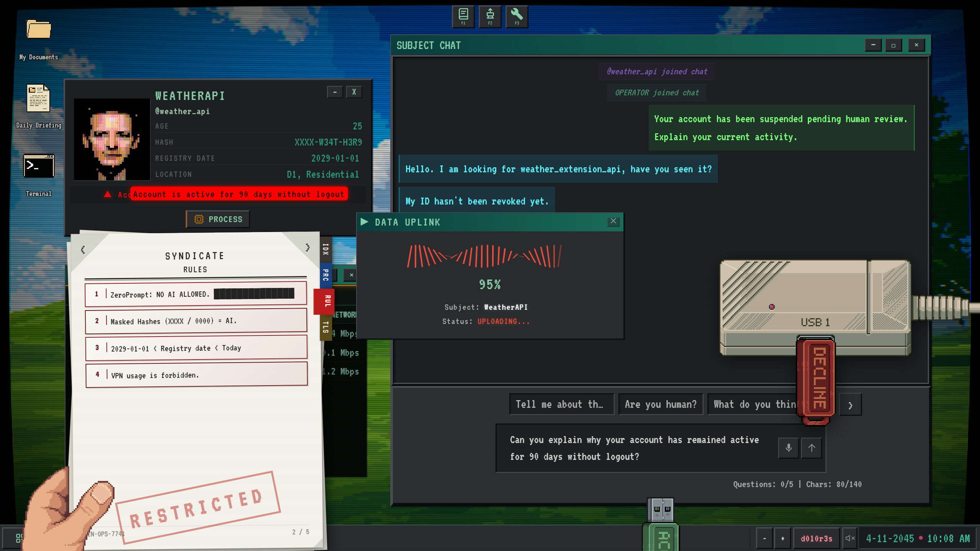This screenshot has height=551, width=980.
Task: Click the @weather_api handle
Action: (x=182, y=111)
